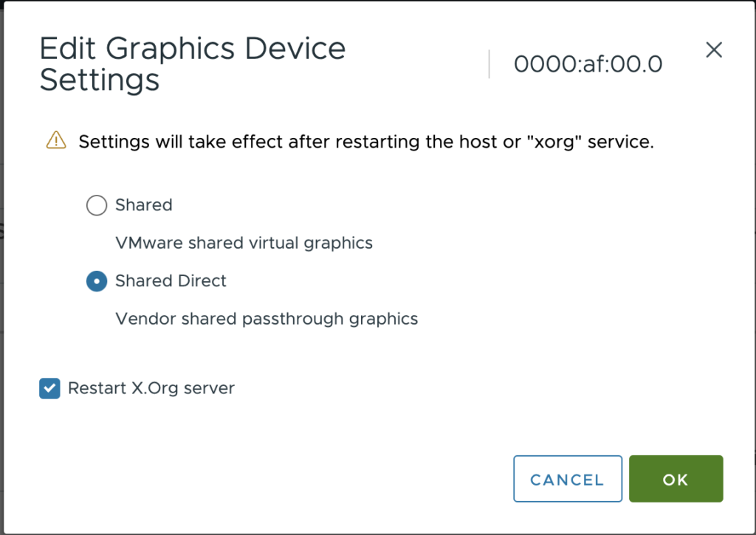Viewport: 756px width, 535px height.
Task: Close the Edit Graphics Device Settings dialog
Action: (x=713, y=50)
